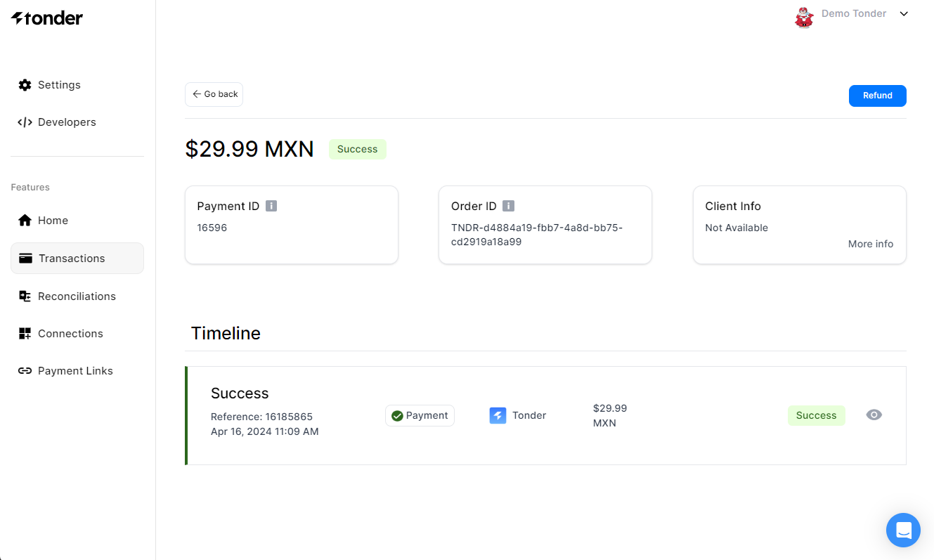Click the Go back button
The width and height of the screenshot is (934, 560).
[214, 94]
